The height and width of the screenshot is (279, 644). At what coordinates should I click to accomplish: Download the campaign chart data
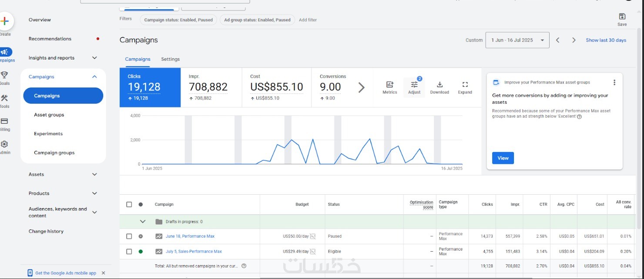439,85
